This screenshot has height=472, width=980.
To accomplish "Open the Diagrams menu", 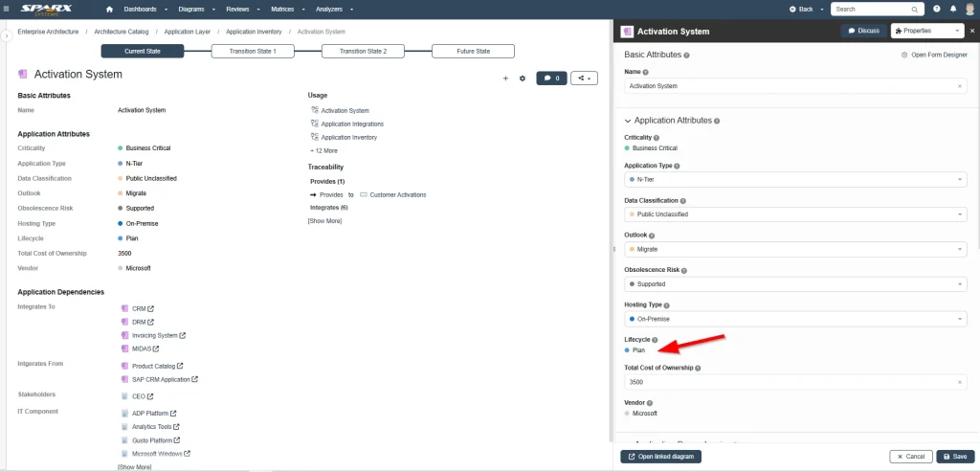I will [x=196, y=10].
